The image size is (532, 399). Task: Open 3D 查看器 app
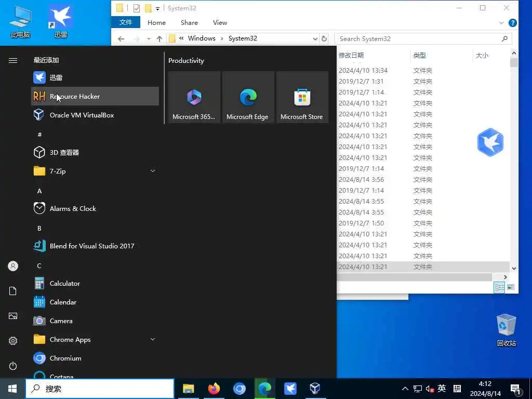[95, 152]
